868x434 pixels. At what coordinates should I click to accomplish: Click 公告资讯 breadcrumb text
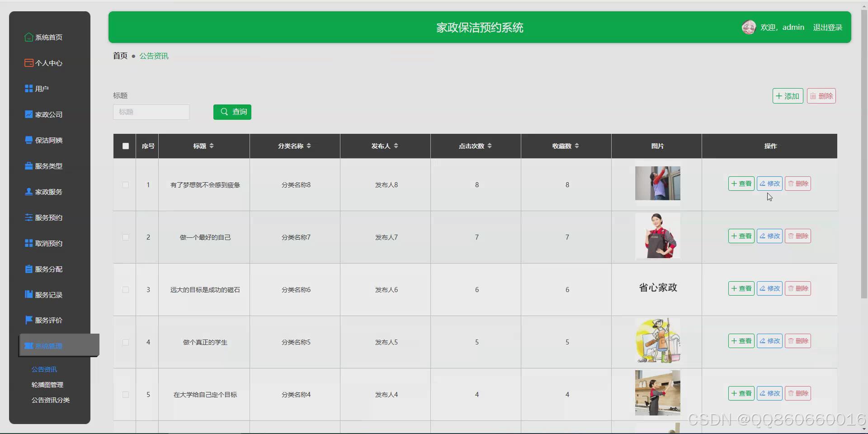point(154,56)
